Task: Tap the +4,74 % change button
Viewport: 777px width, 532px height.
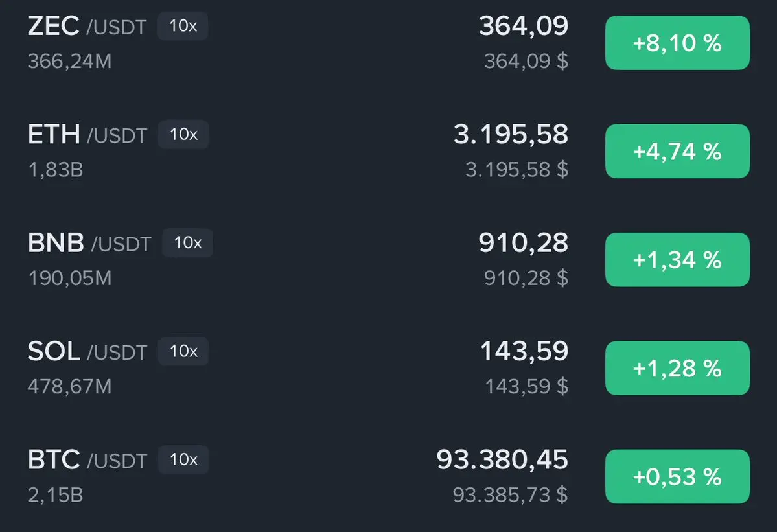Action: tap(677, 151)
